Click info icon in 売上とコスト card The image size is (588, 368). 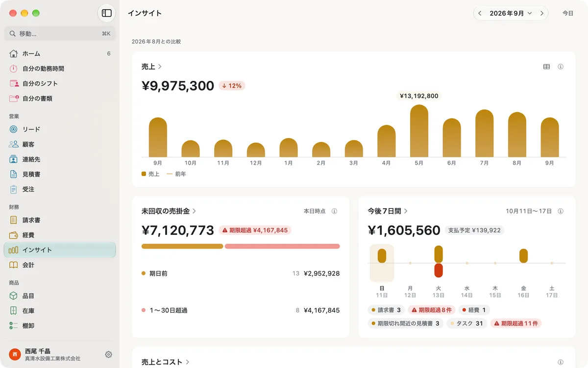click(x=561, y=362)
